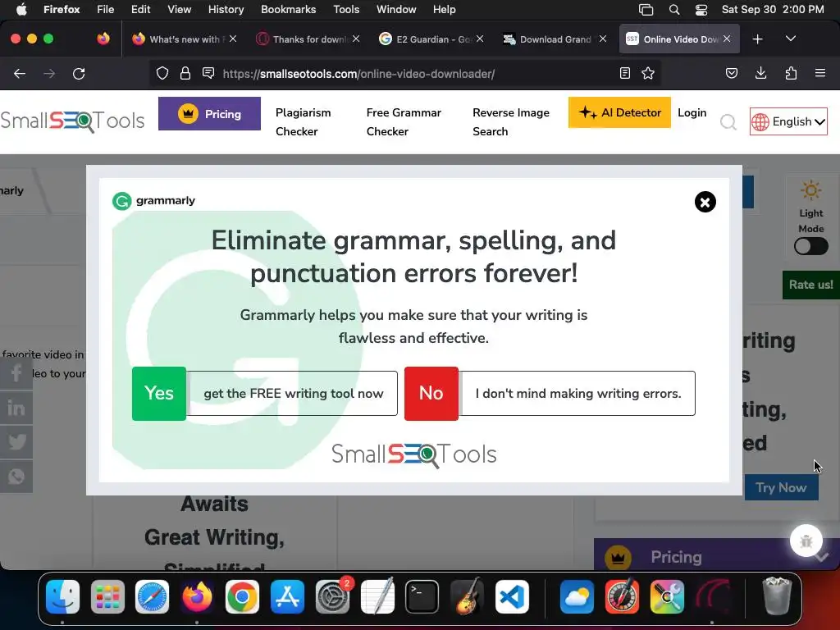The image size is (840, 630).
Task: Expand the bottom Pricing panel chevron
Action: pyautogui.click(x=821, y=557)
